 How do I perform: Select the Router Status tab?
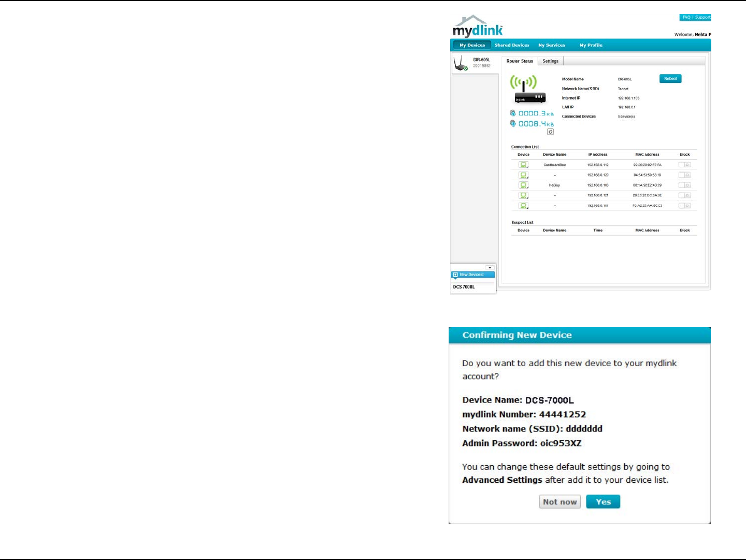(x=520, y=61)
